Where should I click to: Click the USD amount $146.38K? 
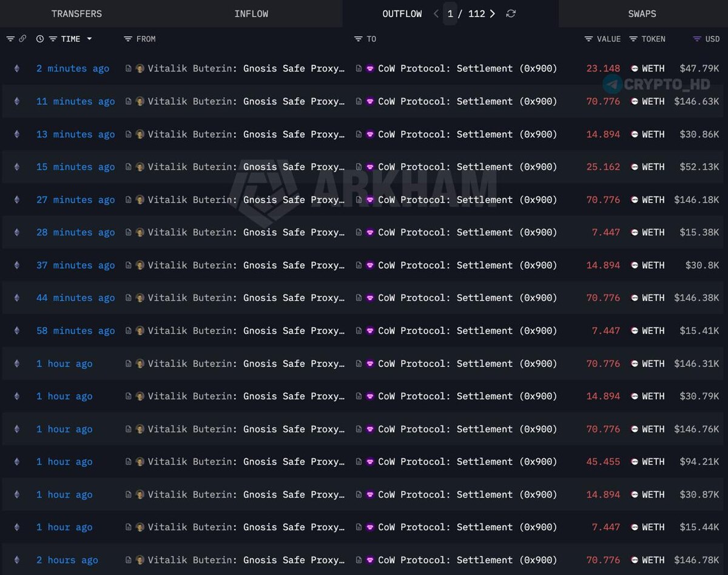click(696, 298)
